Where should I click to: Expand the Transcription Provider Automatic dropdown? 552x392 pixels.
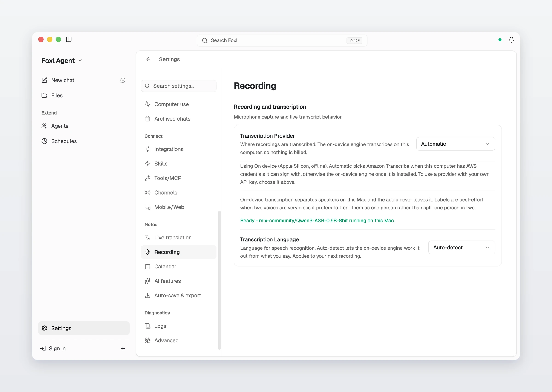coord(455,144)
